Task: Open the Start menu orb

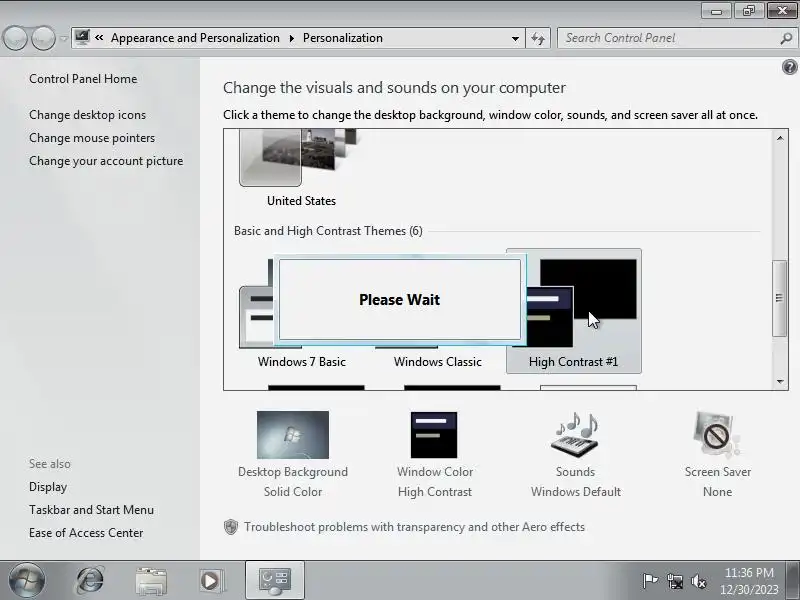Action: coord(27,580)
